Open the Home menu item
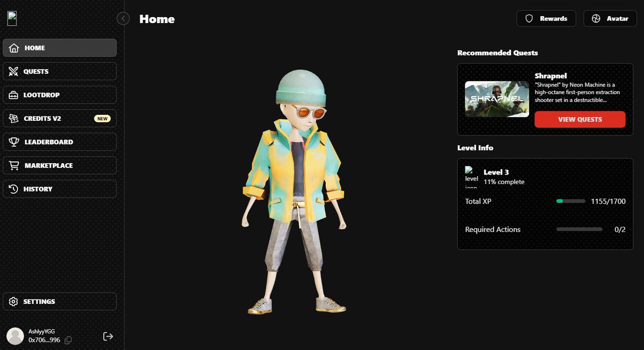 coord(60,48)
